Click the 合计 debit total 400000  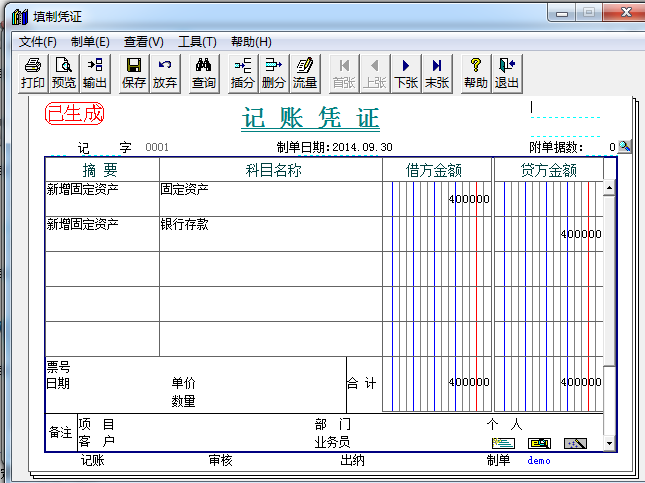pyautogui.click(x=469, y=382)
